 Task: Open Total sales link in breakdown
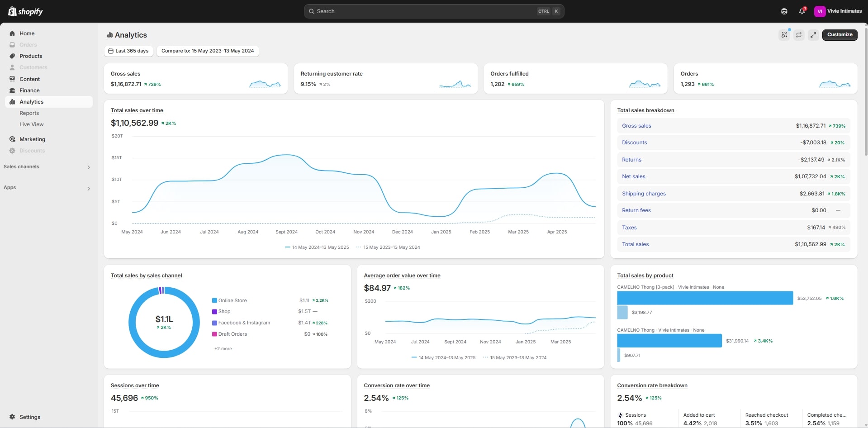click(x=635, y=244)
